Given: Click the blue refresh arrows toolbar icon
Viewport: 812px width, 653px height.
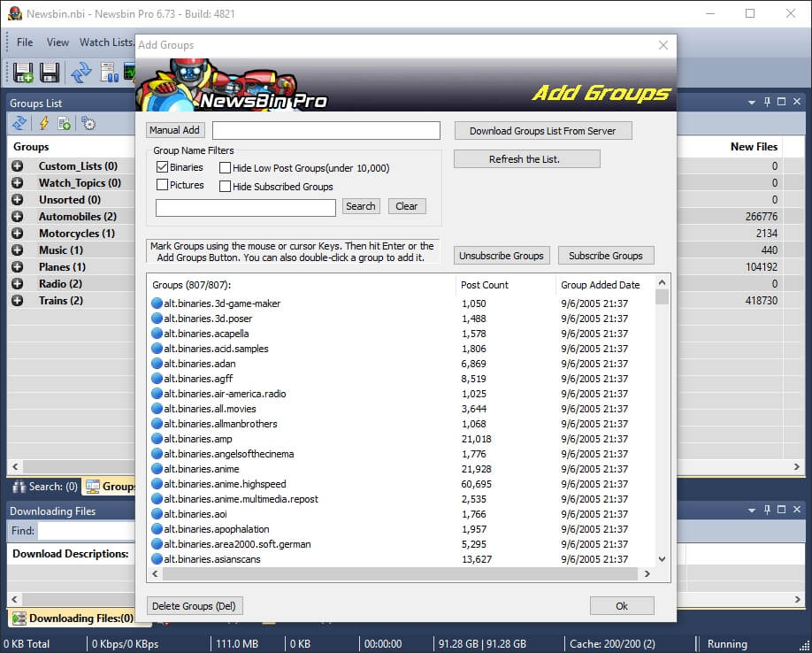Looking at the screenshot, I should coord(80,73).
